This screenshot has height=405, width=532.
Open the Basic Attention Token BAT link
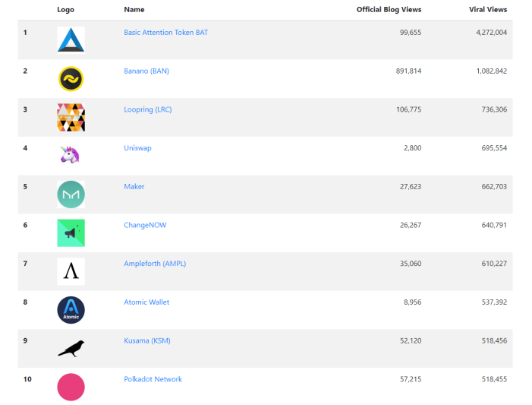pyautogui.click(x=165, y=32)
